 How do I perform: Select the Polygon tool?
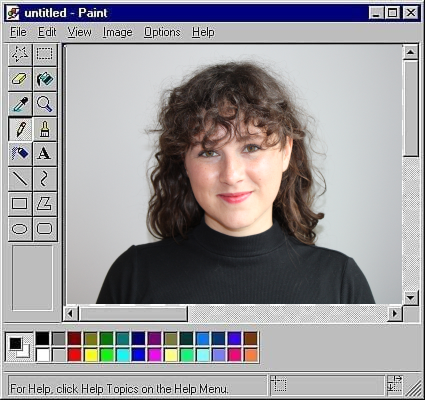click(x=45, y=204)
